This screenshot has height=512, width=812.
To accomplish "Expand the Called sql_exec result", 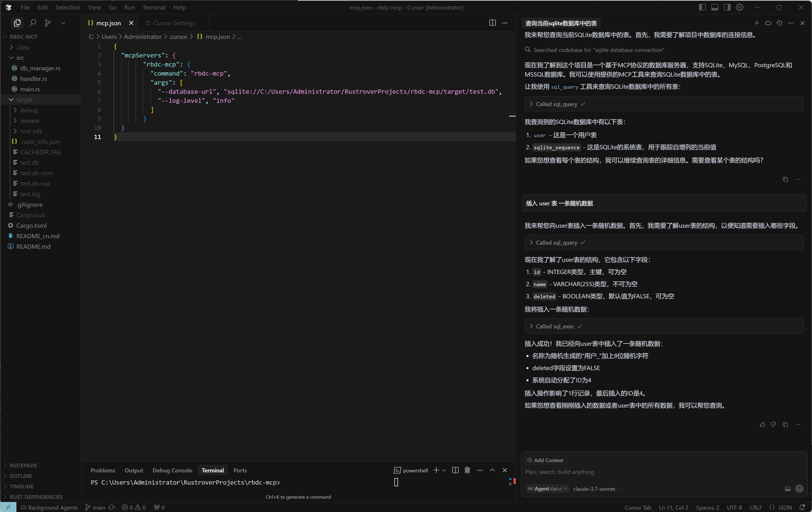I will [555, 326].
